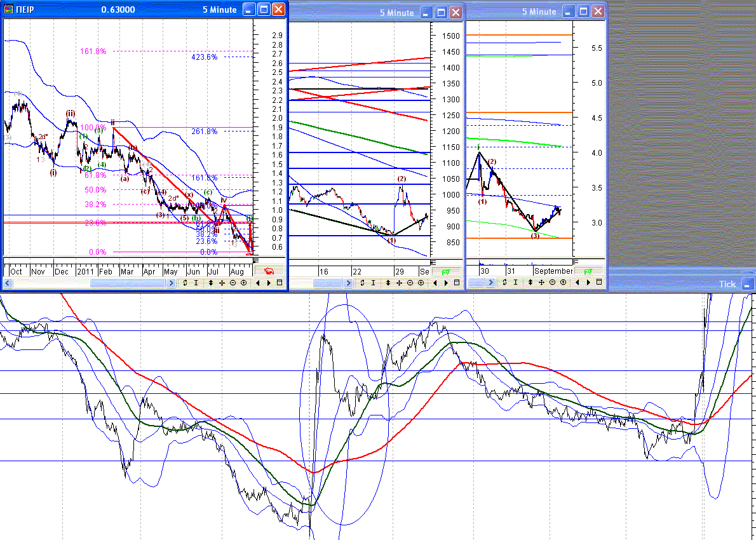The height and width of the screenshot is (540, 756).
Task: Click the refresh cycle icon in middle chart
Action: tap(362, 283)
